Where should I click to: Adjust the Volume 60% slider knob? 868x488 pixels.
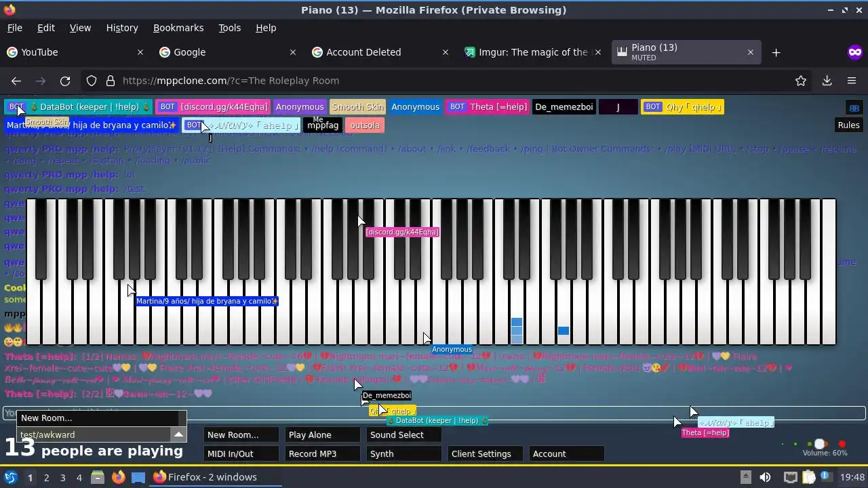click(820, 445)
